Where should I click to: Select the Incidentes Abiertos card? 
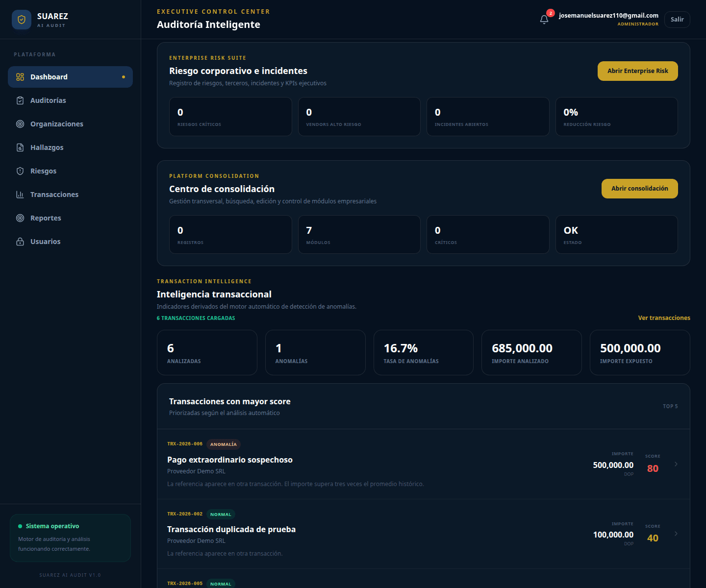[488, 117]
